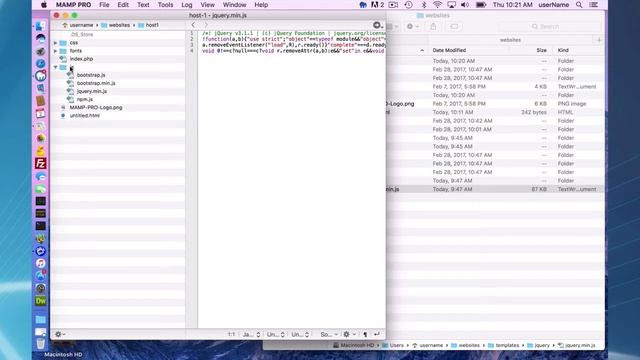Click username in editor path breadcrumb
Viewport: 640px width, 360px height.
click(78, 25)
